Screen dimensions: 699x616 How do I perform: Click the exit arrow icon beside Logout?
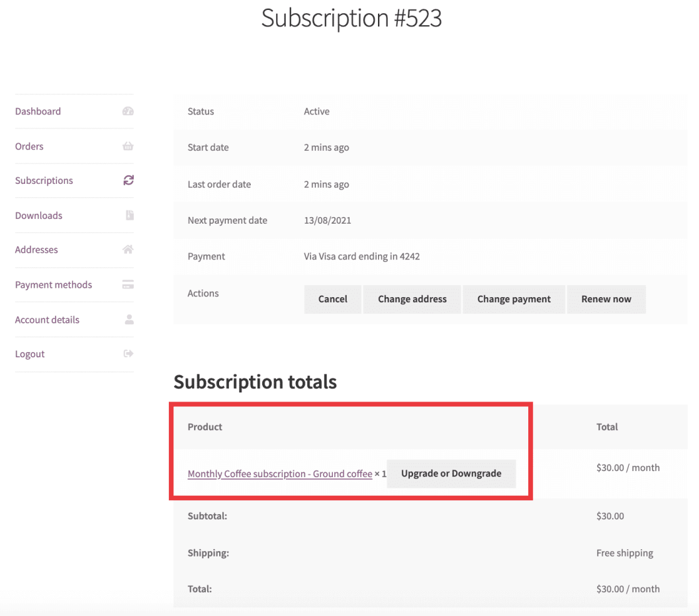128,353
